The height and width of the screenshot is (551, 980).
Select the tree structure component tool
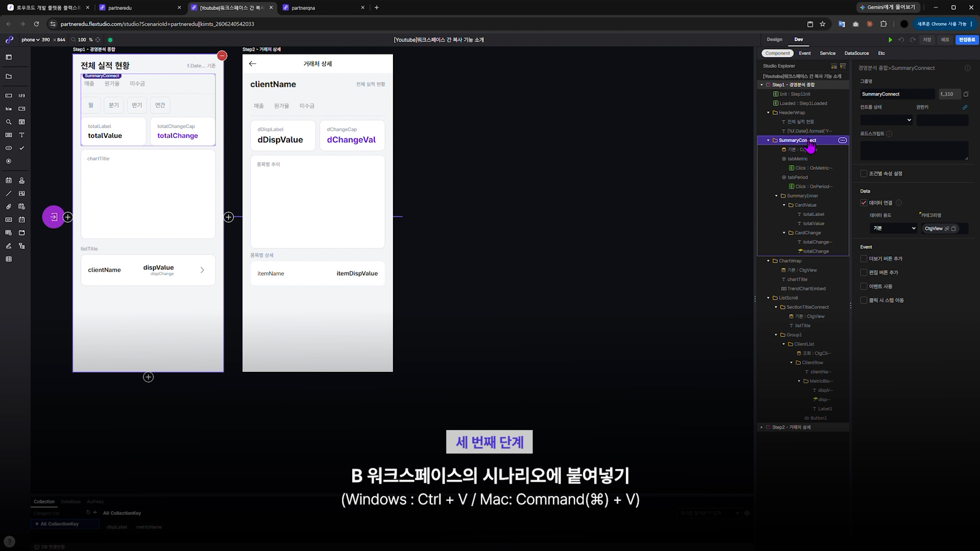pyautogui.click(x=21, y=246)
